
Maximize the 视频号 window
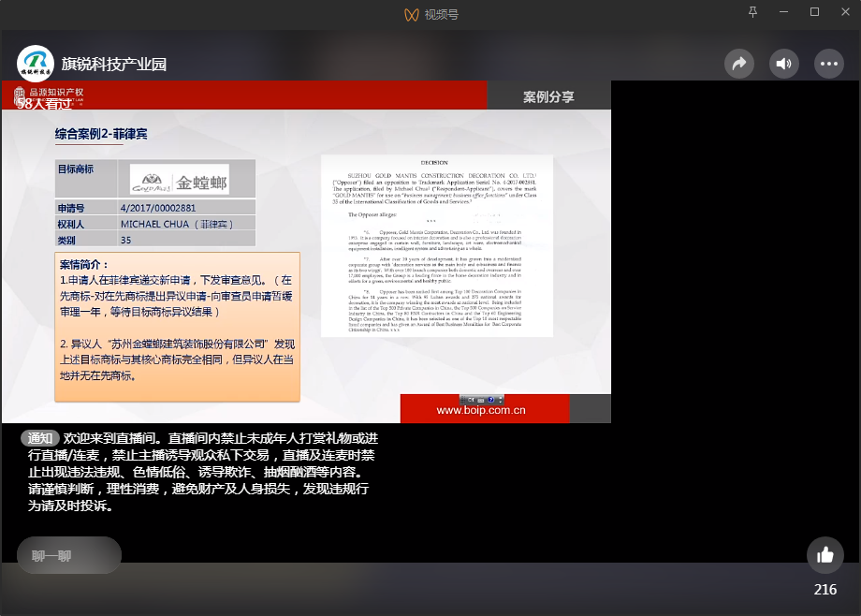(x=814, y=12)
